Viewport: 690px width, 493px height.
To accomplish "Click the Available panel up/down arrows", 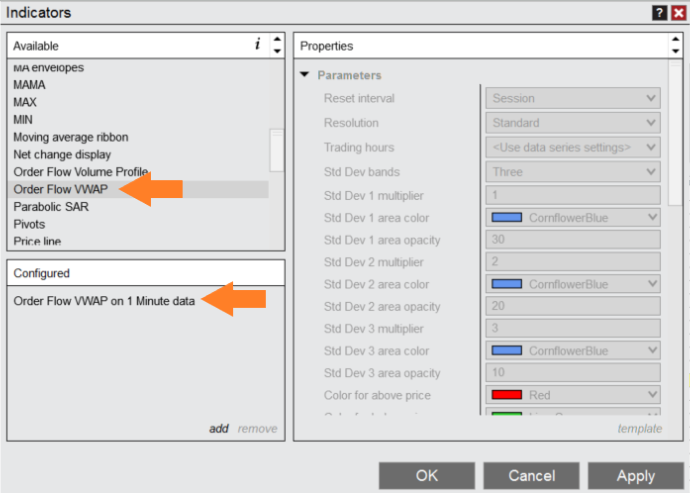I will [x=277, y=45].
